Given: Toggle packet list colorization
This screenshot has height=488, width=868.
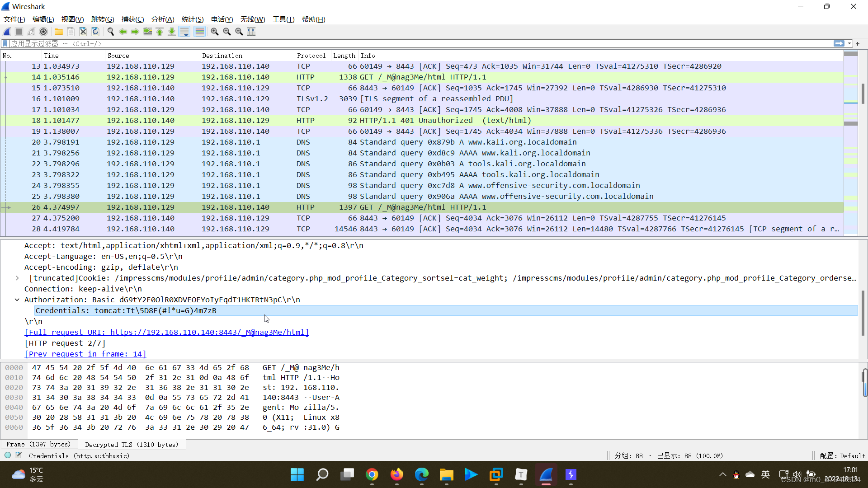Looking at the screenshot, I should [x=199, y=32].
